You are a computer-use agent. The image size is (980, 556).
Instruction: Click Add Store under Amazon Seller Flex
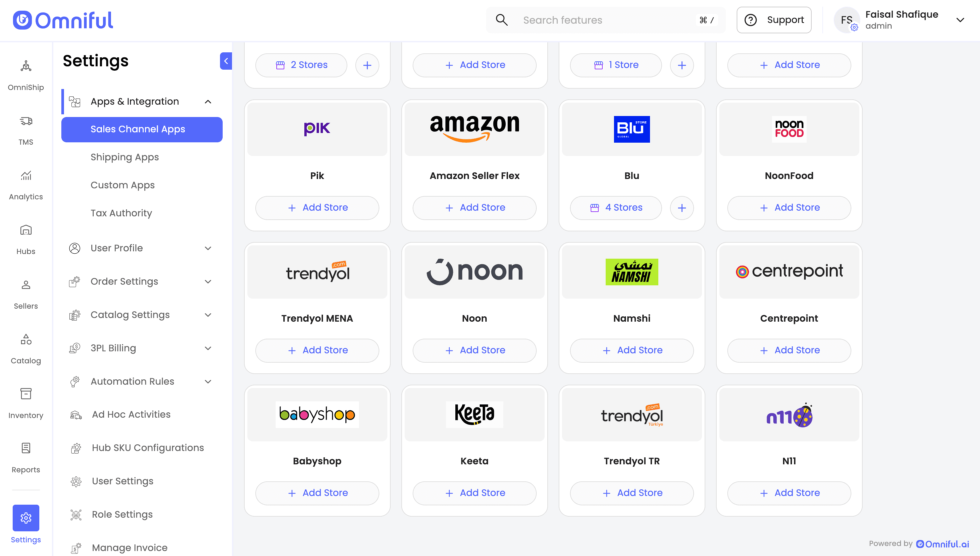[474, 208]
